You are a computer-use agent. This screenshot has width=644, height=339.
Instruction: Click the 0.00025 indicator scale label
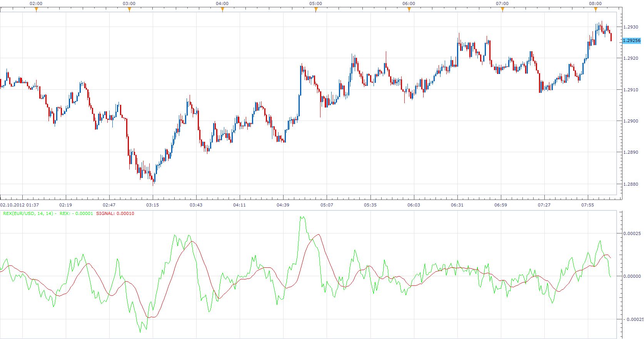click(x=632, y=233)
